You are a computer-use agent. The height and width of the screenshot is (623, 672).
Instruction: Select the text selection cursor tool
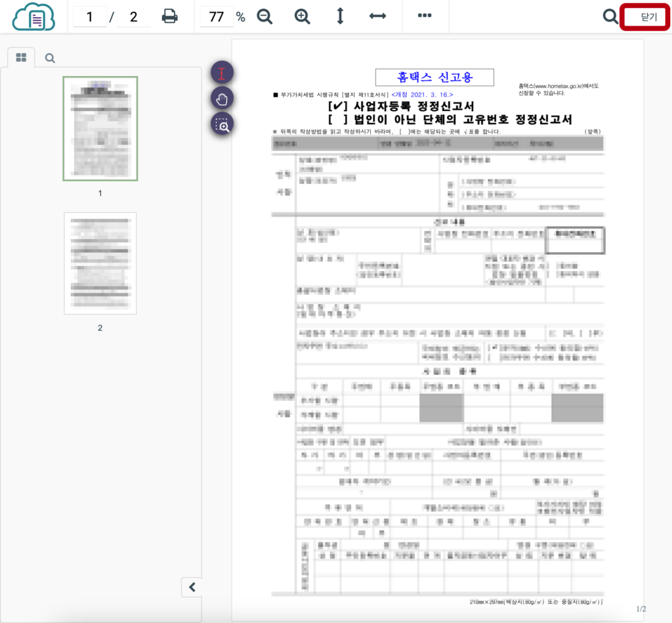[222, 72]
